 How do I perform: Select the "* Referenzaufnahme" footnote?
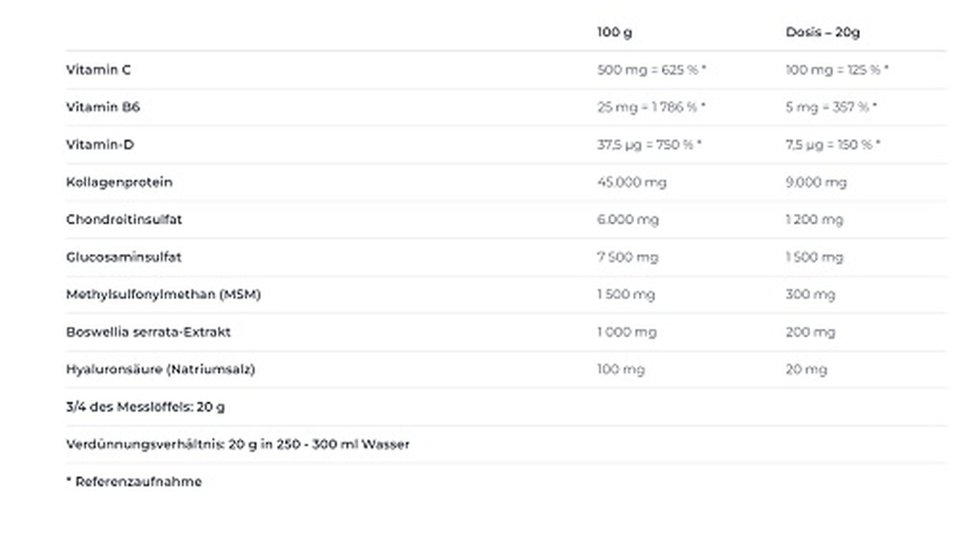134,482
